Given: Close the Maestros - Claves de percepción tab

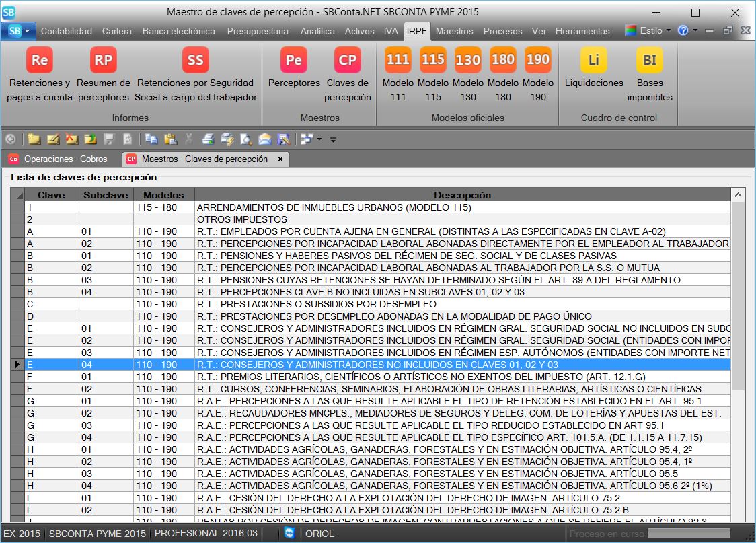Looking at the screenshot, I should 280,159.
